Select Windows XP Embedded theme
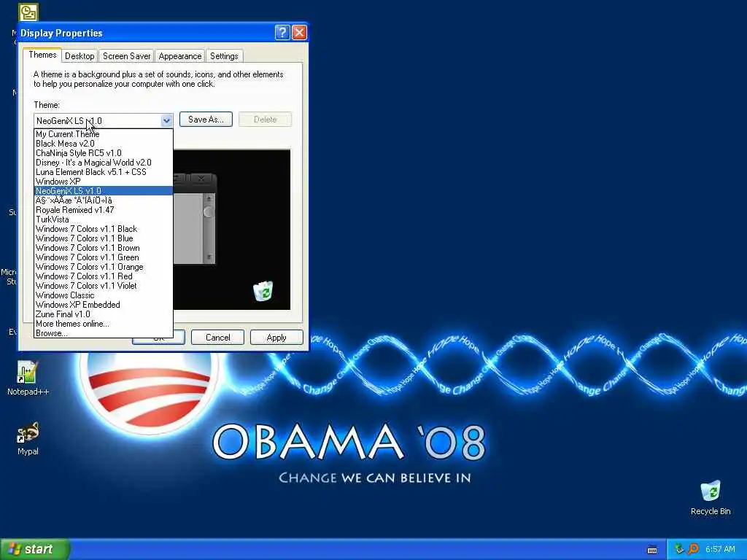The width and height of the screenshot is (747, 560). click(104, 305)
